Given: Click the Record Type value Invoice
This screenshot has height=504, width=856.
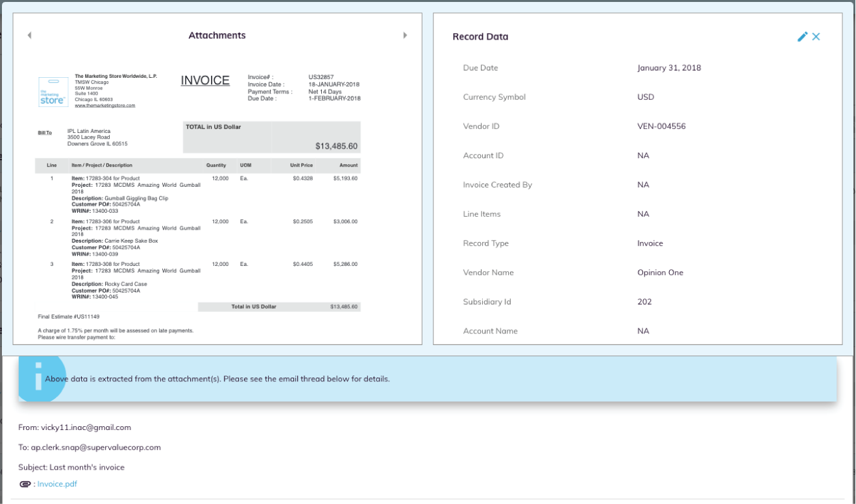Looking at the screenshot, I should click(x=650, y=243).
